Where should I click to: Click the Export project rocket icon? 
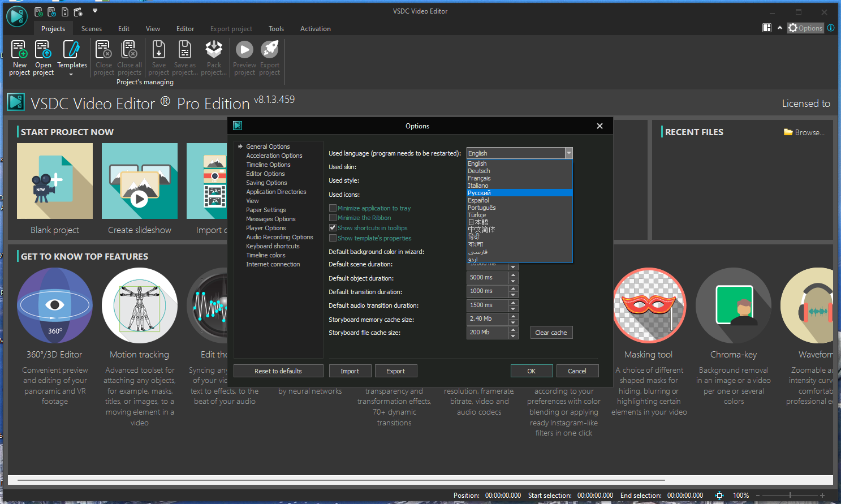point(270,50)
